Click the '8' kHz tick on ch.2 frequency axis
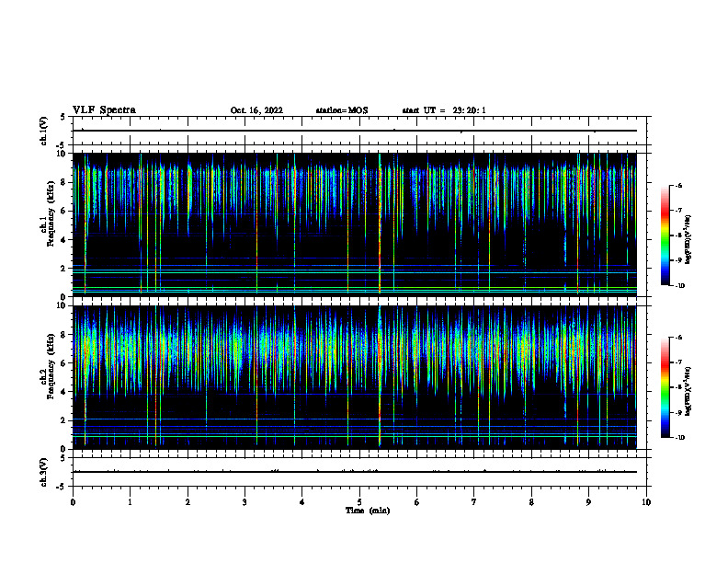 [64, 335]
